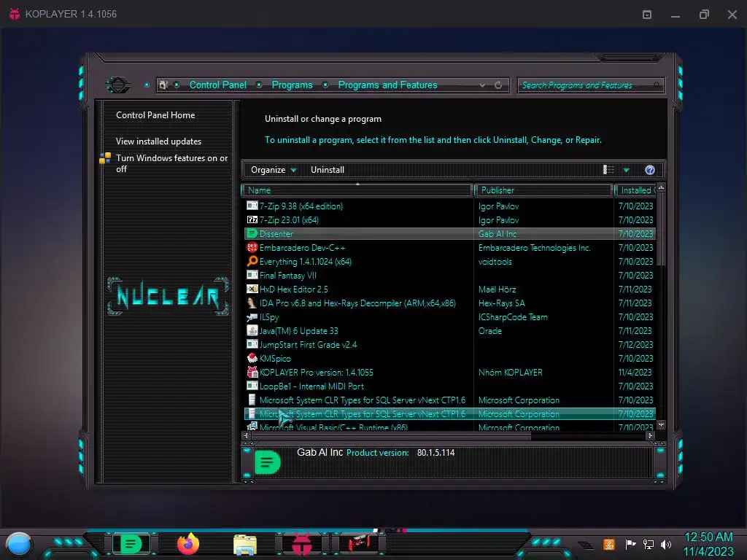Click the HxD Hex Editor icon

tap(252, 289)
